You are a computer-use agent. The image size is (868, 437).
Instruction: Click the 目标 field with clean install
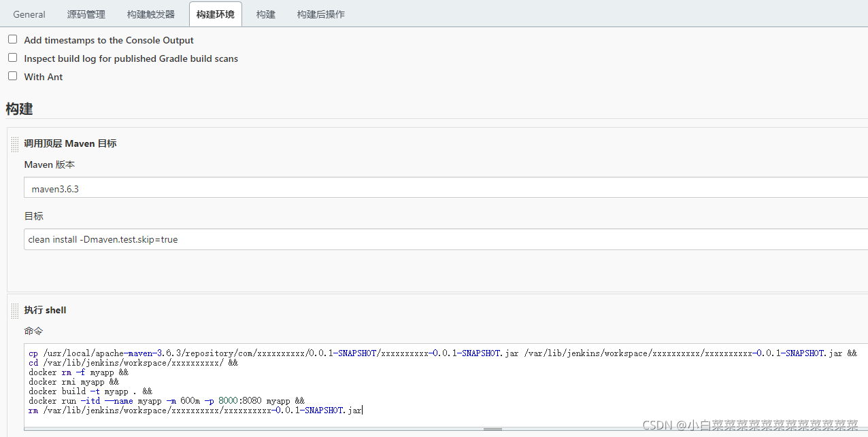point(446,239)
